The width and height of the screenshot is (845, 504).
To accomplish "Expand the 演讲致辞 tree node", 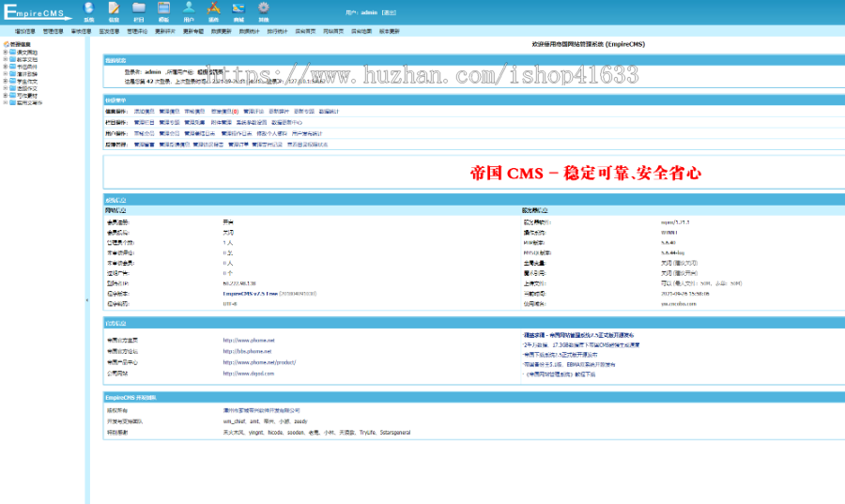I will pyautogui.click(x=6, y=74).
